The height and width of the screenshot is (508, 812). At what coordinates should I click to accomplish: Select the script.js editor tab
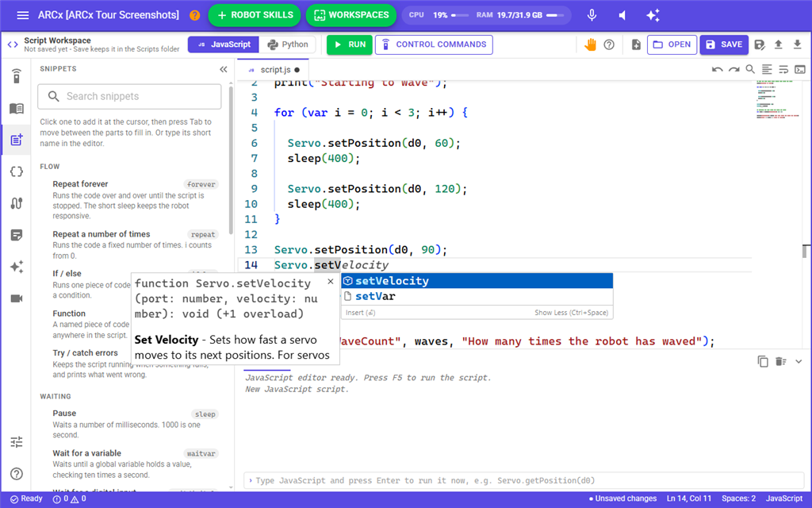pos(274,70)
